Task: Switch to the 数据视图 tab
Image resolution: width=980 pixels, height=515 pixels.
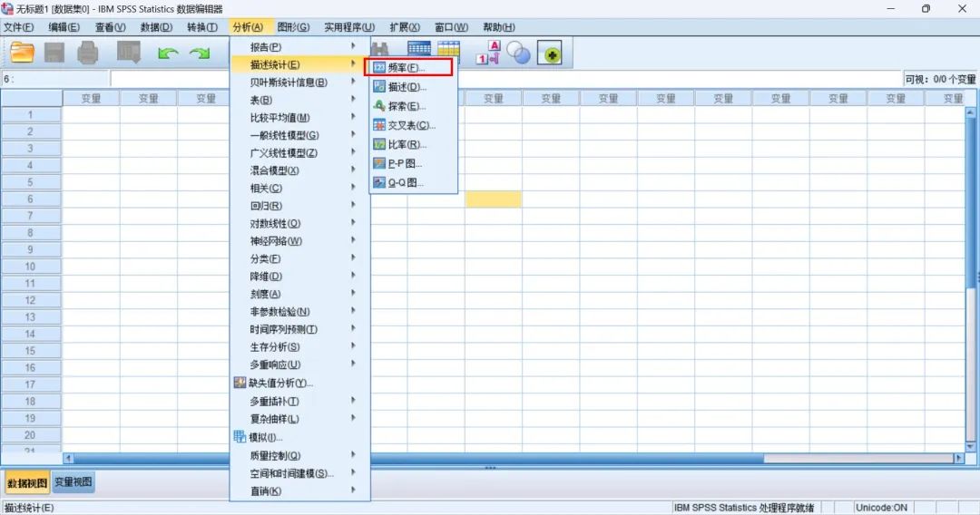Action: coord(27,482)
